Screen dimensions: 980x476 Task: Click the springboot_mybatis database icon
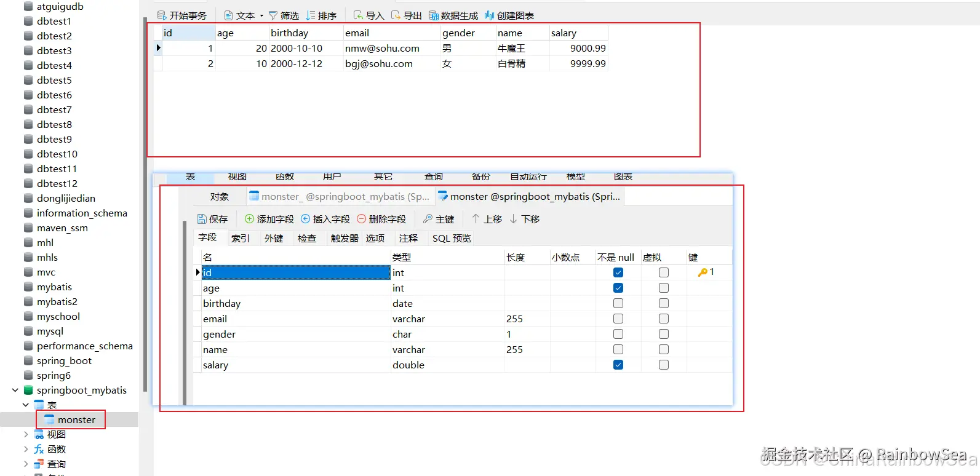point(28,390)
